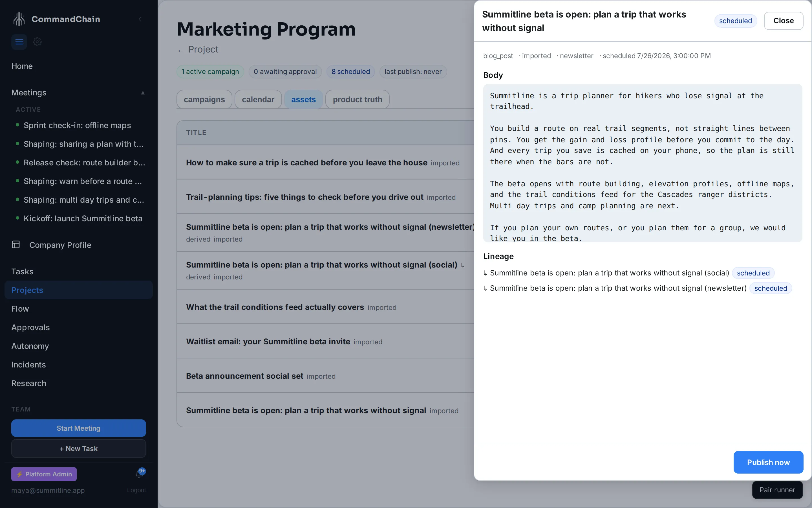Click scheduled badge beside social lineage
The height and width of the screenshot is (508, 812).
pos(753,273)
